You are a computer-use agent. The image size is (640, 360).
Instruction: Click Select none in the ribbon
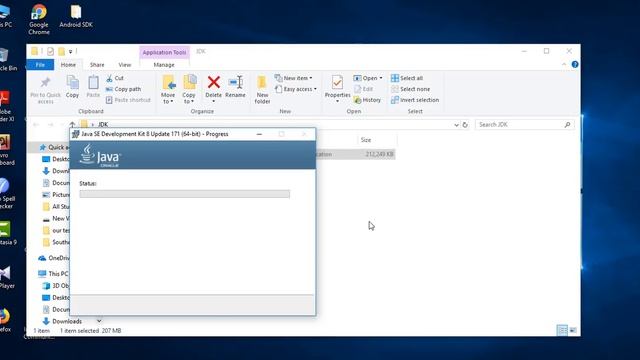click(410, 89)
